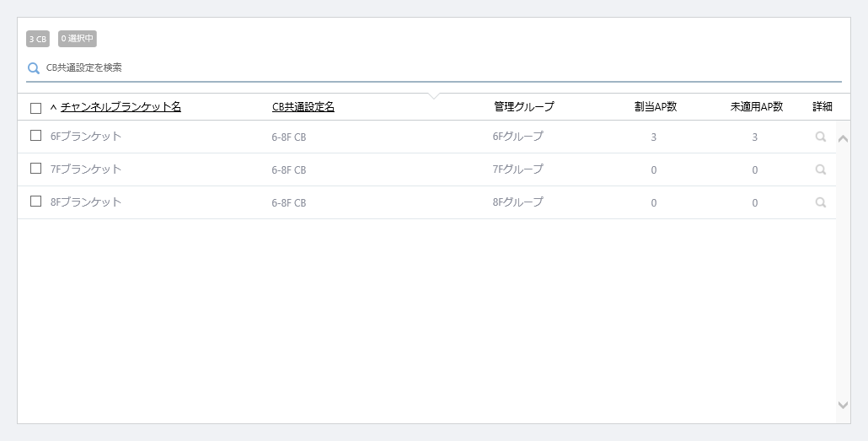The image size is (868, 441).
Task: Click the ascending sort caret icon
Action: point(54,107)
